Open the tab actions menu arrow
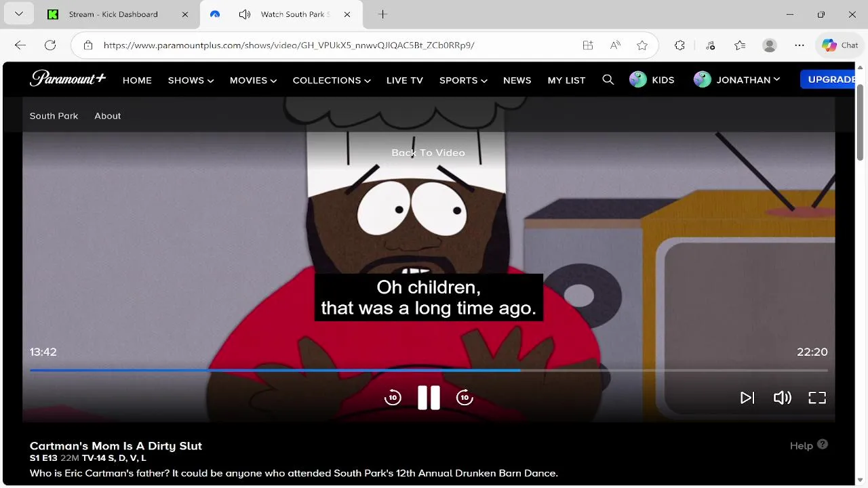The height and width of the screenshot is (488, 868). (x=18, y=14)
